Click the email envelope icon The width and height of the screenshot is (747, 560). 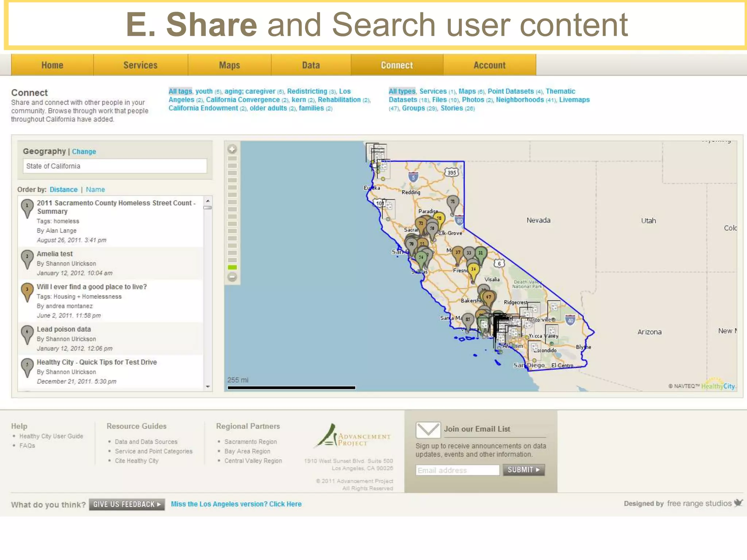pyautogui.click(x=428, y=430)
